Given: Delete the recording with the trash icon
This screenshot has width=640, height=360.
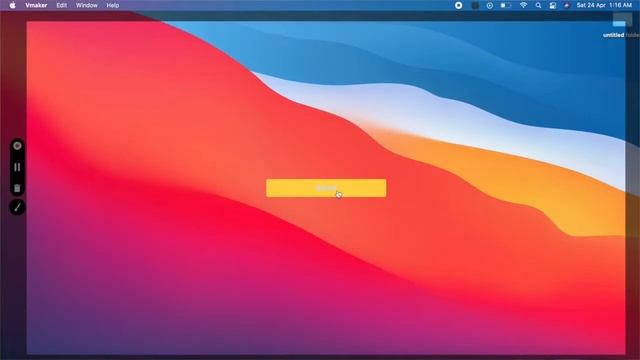Looking at the screenshot, I should pos(17,188).
